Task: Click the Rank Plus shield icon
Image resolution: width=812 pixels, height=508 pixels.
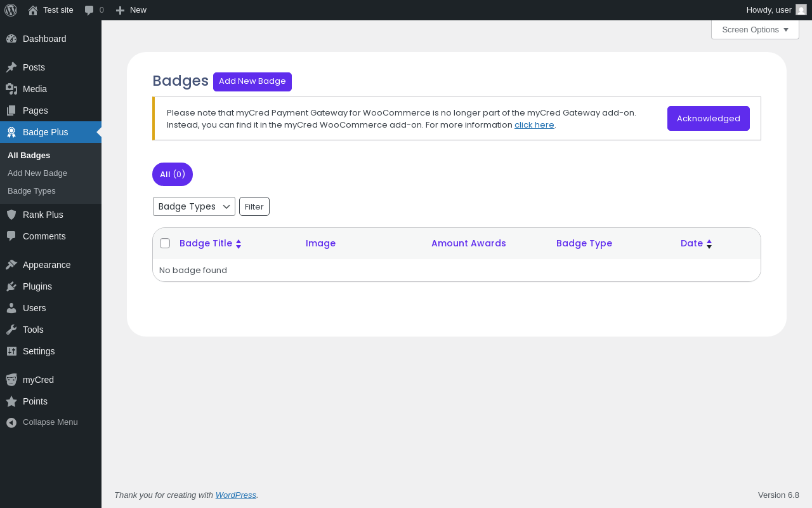Action: click(11, 215)
